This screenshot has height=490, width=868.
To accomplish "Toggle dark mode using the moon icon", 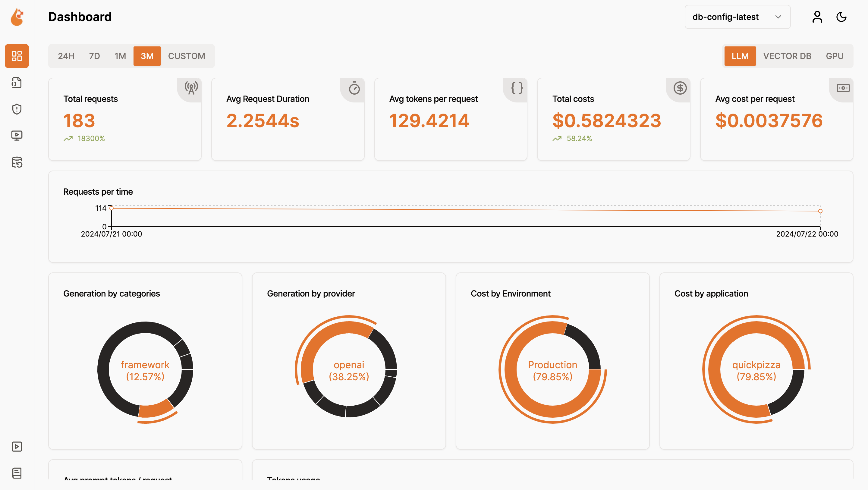I will pos(841,17).
